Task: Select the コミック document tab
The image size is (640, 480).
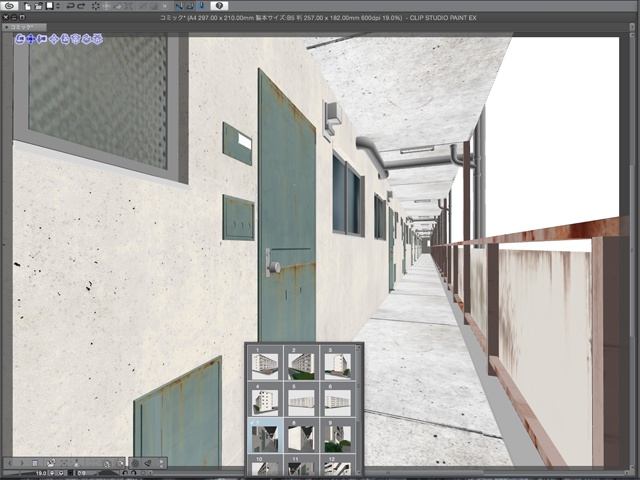Action: 24,27
